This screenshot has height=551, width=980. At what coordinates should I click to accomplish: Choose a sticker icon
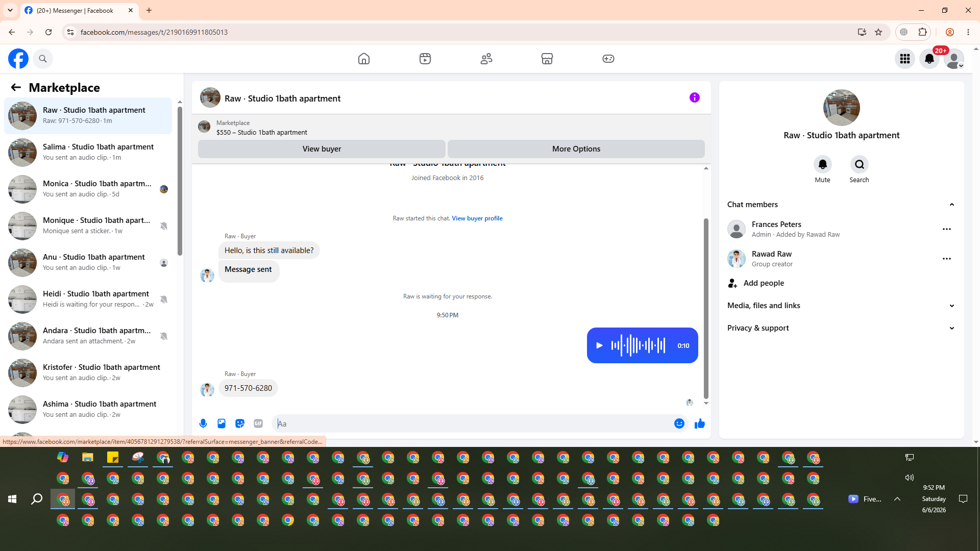[240, 423]
